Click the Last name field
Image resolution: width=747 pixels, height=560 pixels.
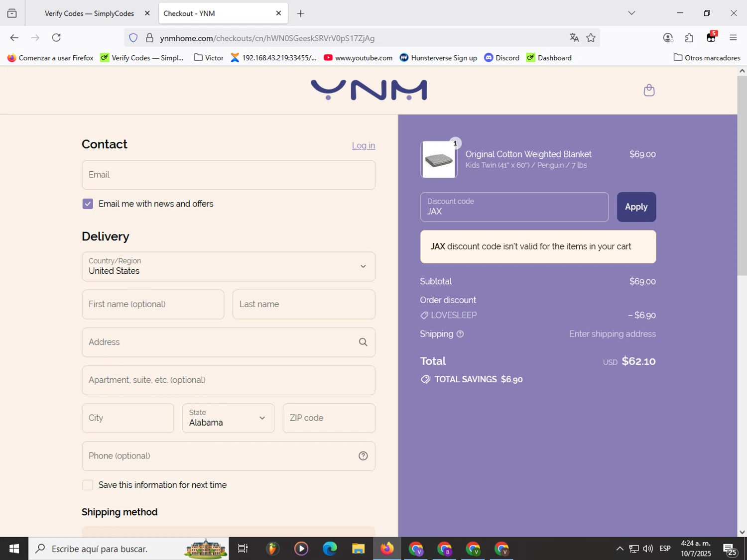click(304, 304)
